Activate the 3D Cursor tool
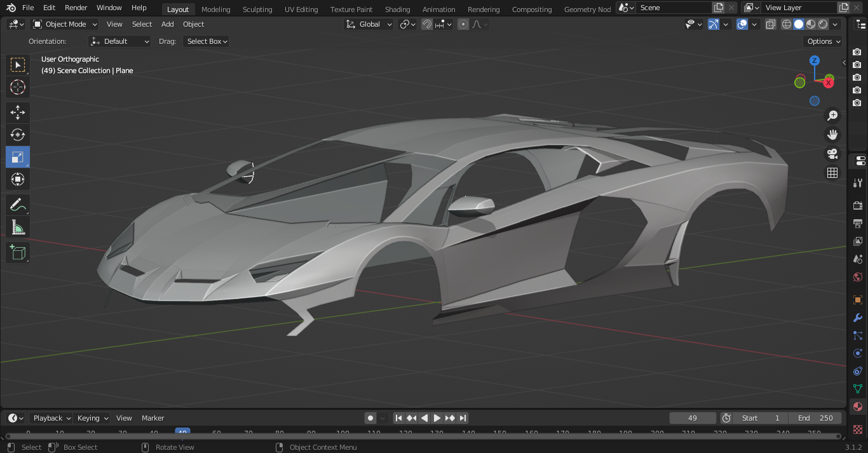868x453 pixels. (x=18, y=87)
